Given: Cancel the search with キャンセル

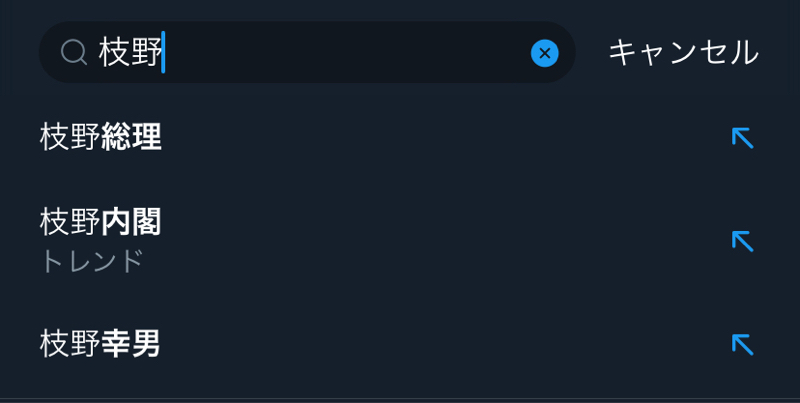Looking at the screenshot, I should (x=683, y=52).
